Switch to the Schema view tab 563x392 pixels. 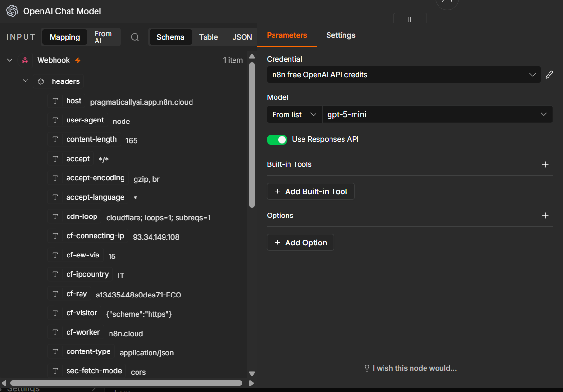(x=171, y=37)
